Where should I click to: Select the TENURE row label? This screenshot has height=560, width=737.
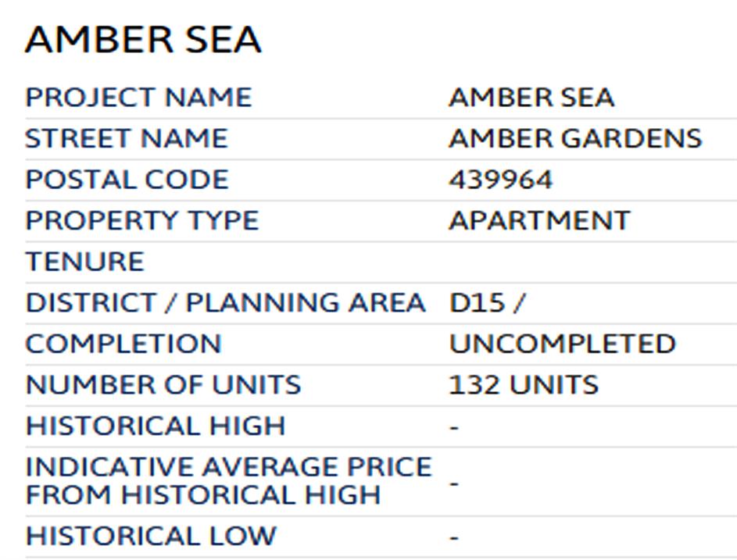point(84,262)
